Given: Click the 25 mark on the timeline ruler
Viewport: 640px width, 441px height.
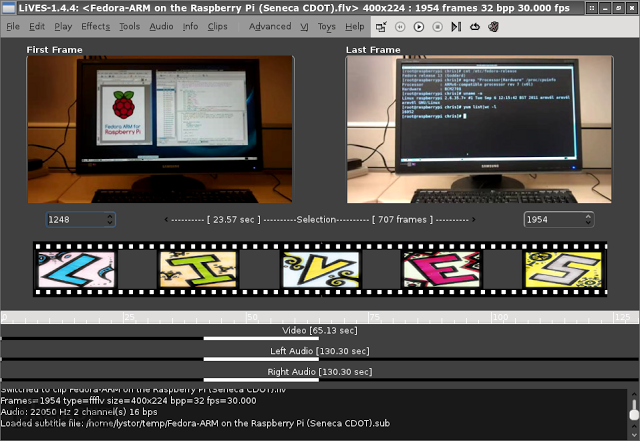Looking at the screenshot, I should coord(129,317).
